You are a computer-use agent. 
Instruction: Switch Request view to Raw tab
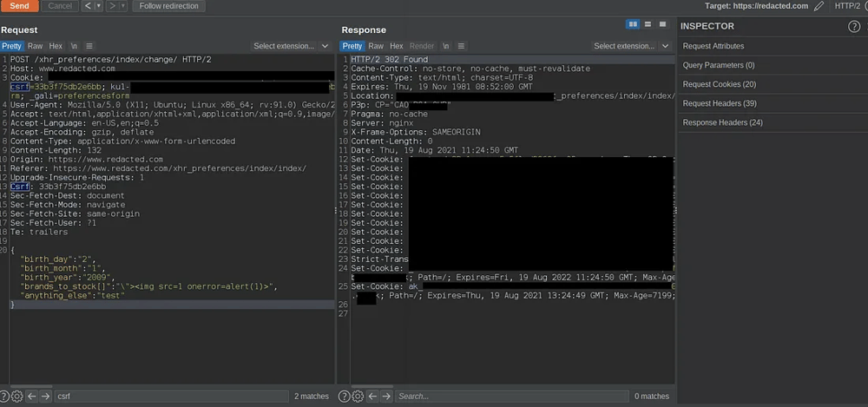(35, 46)
